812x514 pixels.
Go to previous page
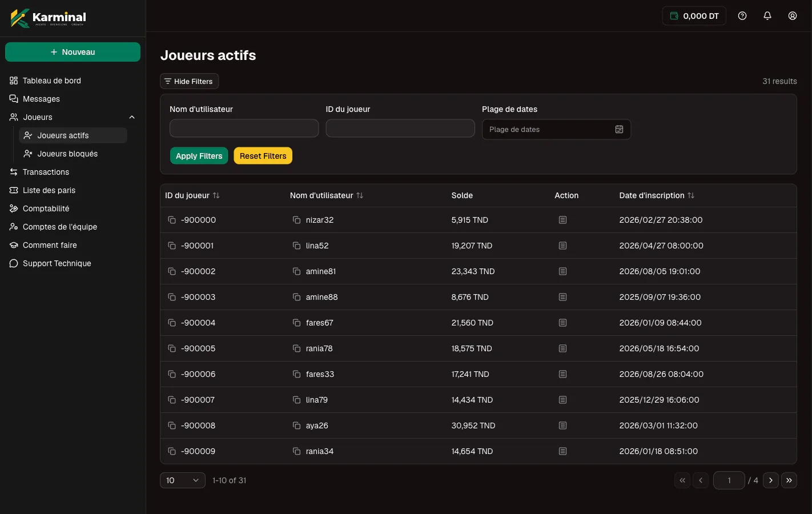[x=701, y=480]
